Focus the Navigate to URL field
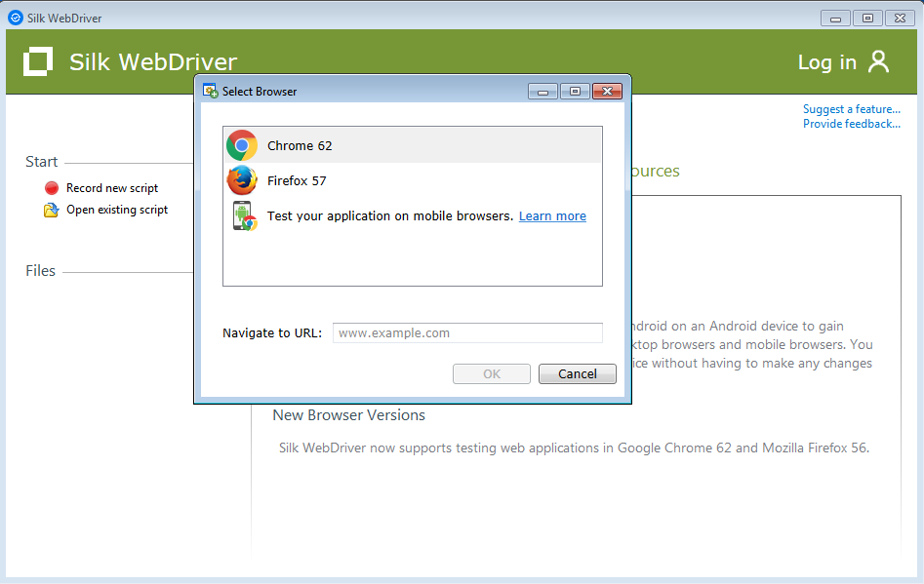 467,332
